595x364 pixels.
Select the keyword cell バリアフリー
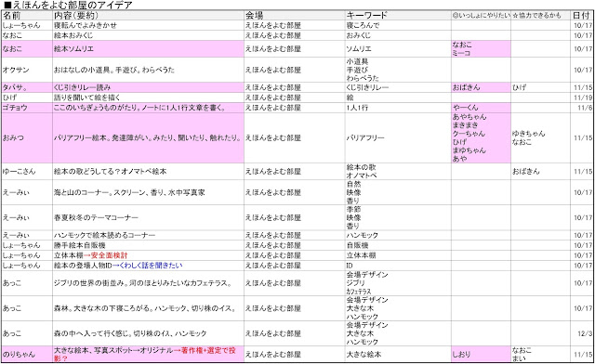click(398, 138)
